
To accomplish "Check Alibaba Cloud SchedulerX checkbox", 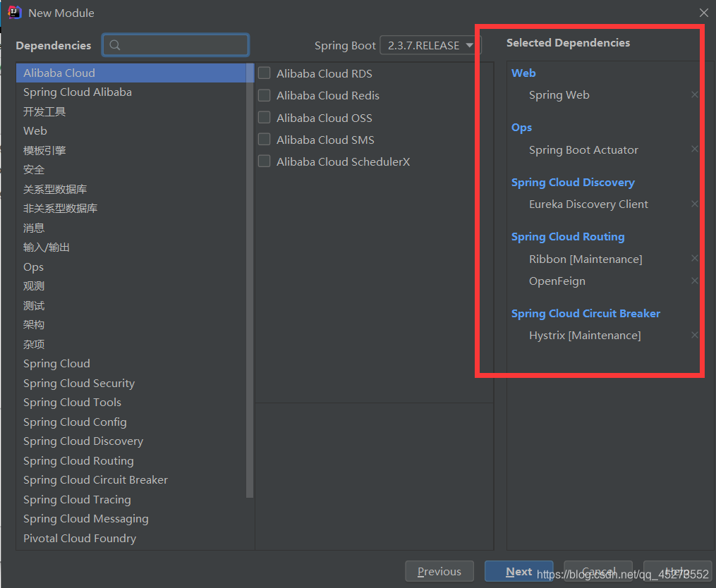I will pos(265,161).
